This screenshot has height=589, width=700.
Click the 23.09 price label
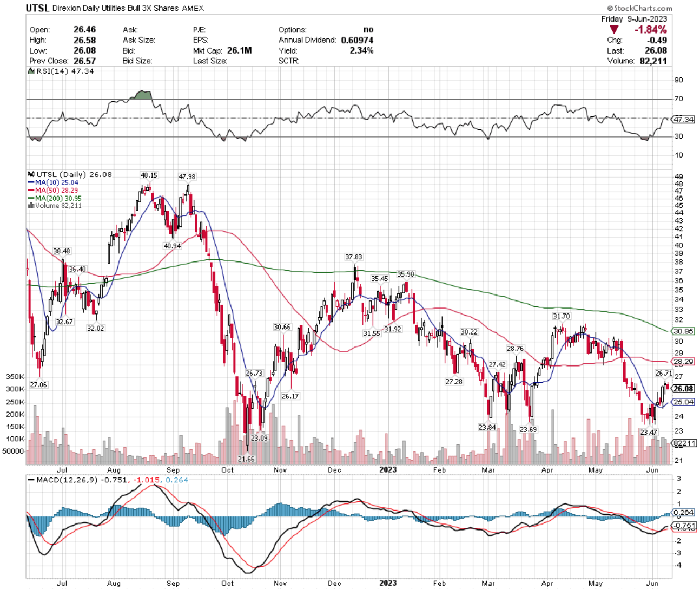point(260,438)
